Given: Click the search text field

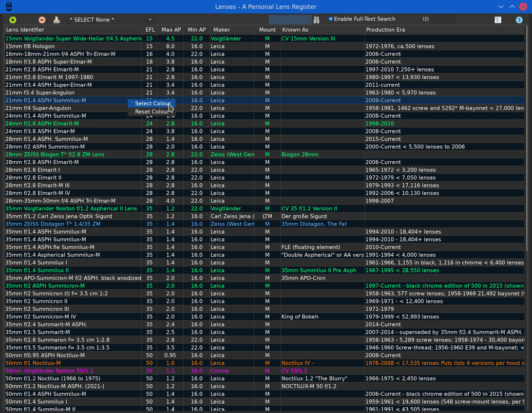Looking at the screenshot, I should (x=290, y=19).
